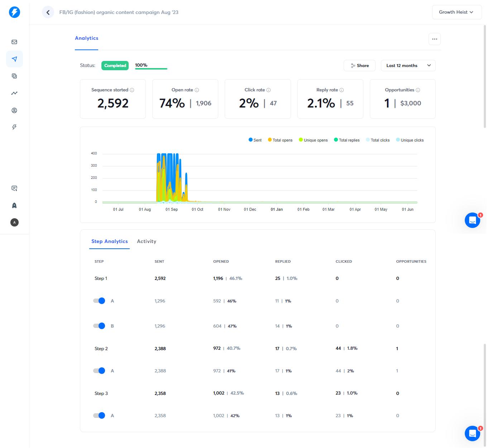Image resolution: width=487 pixels, height=448 pixels.
Task: Open the mail inbox sidebar icon
Action: point(14,42)
